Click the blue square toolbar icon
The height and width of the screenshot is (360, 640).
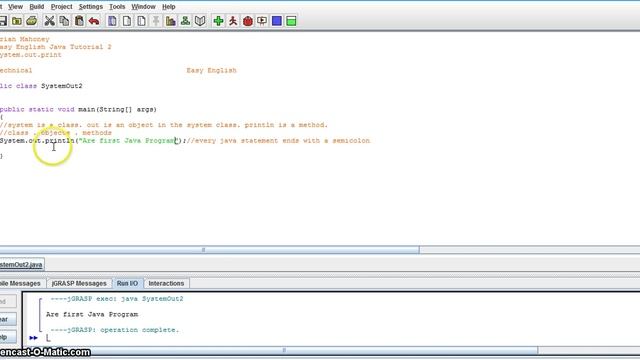tap(277, 21)
